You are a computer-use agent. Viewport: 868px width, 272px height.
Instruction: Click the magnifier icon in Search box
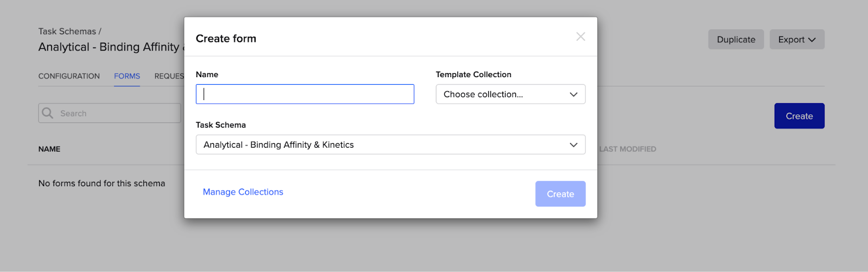(x=48, y=113)
